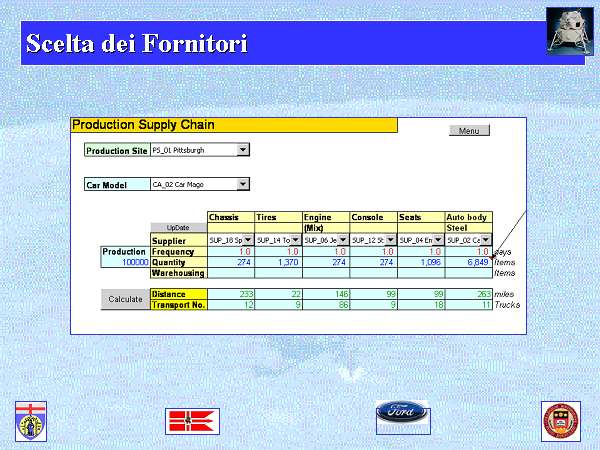Select the Chassis transport number cell 12
The height and width of the screenshot is (450, 600).
[231, 305]
